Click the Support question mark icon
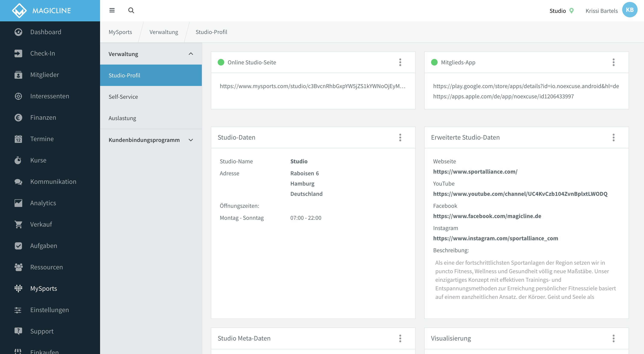 pyautogui.click(x=18, y=331)
